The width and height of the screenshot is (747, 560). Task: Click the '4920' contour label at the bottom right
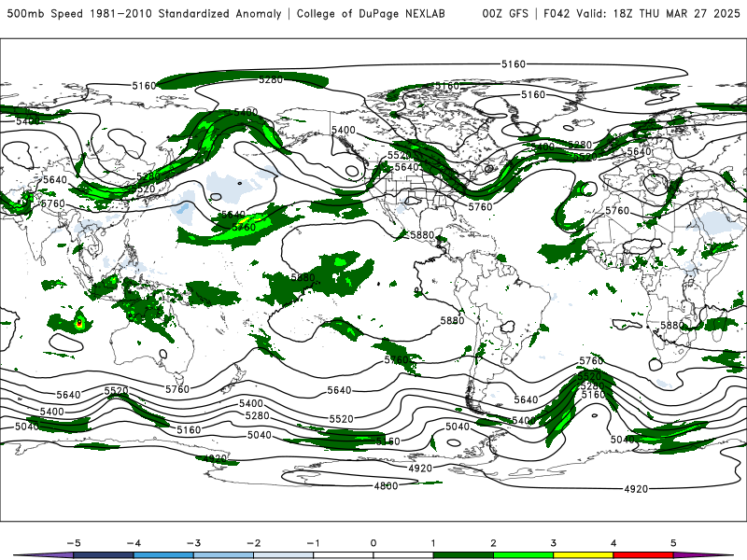[x=636, y=489]
